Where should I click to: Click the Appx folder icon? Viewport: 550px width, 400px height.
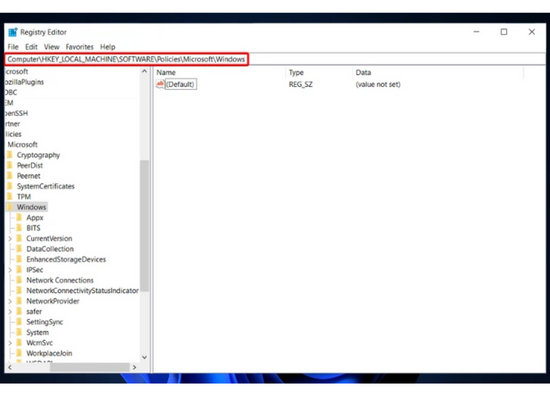click(20, 218)
